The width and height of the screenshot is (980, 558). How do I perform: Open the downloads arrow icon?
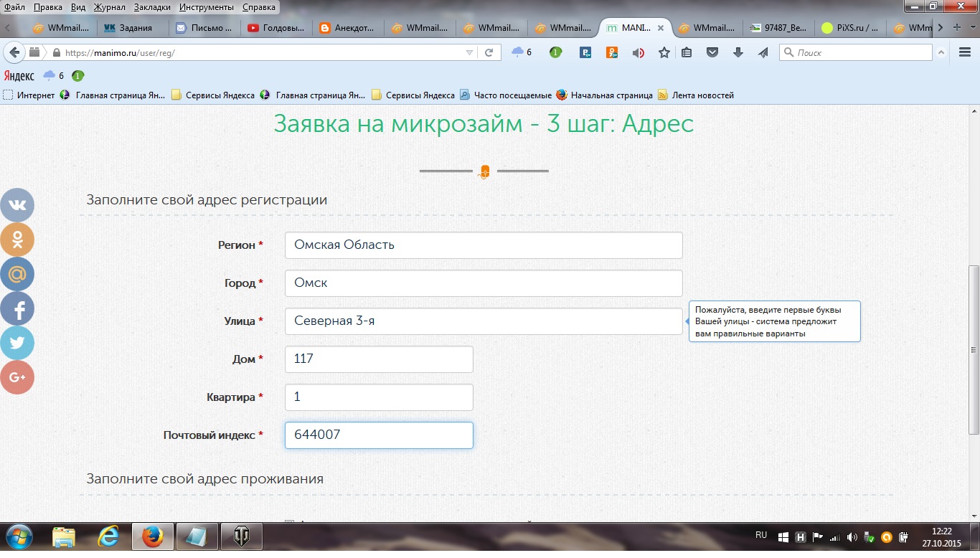(x=738, y=52)
